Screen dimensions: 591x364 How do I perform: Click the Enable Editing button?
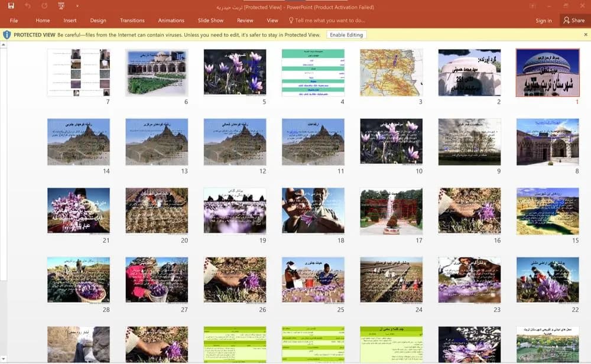coord(346,35)
